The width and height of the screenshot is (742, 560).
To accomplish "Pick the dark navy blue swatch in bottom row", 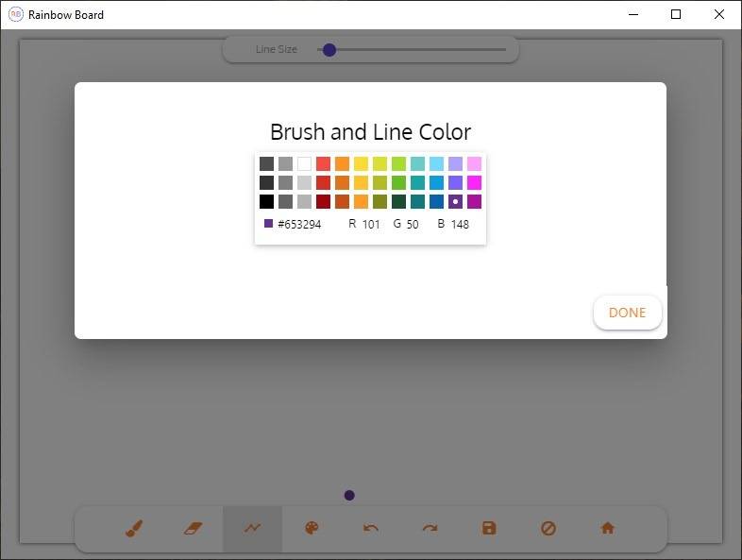I will click(436, 202).
